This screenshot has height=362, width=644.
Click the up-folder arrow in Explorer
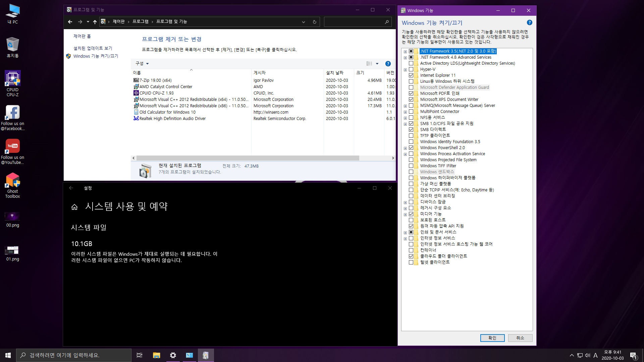tap(95, 22)
